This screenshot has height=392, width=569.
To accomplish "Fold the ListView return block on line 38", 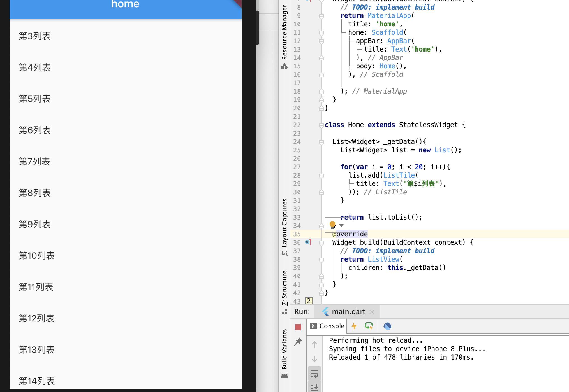I will click(321, 260).
